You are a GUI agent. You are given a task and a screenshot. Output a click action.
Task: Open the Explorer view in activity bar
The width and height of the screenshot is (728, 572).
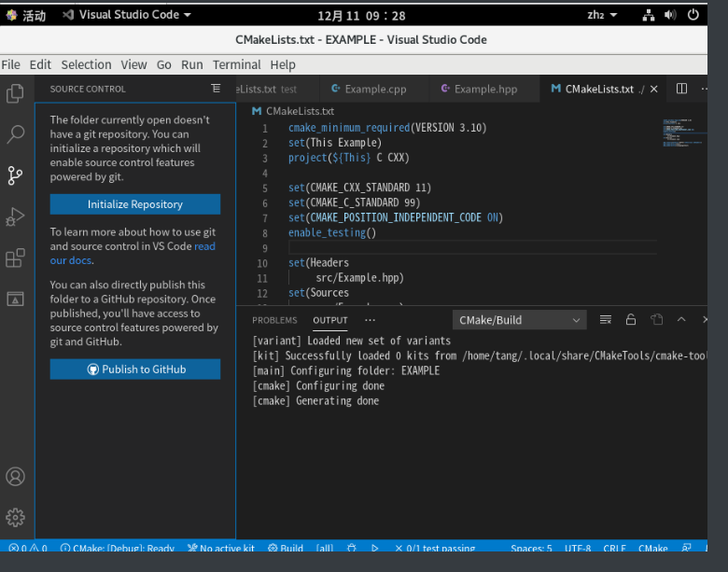15,93
